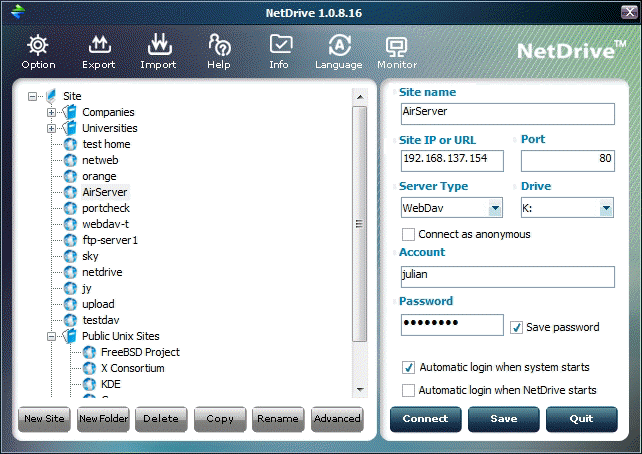Click the Copy button

pyautogui.click(x=220, y=419)
